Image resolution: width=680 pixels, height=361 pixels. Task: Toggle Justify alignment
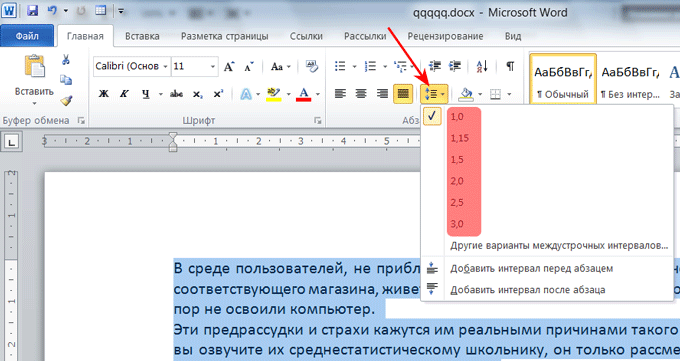click(403, 94)
